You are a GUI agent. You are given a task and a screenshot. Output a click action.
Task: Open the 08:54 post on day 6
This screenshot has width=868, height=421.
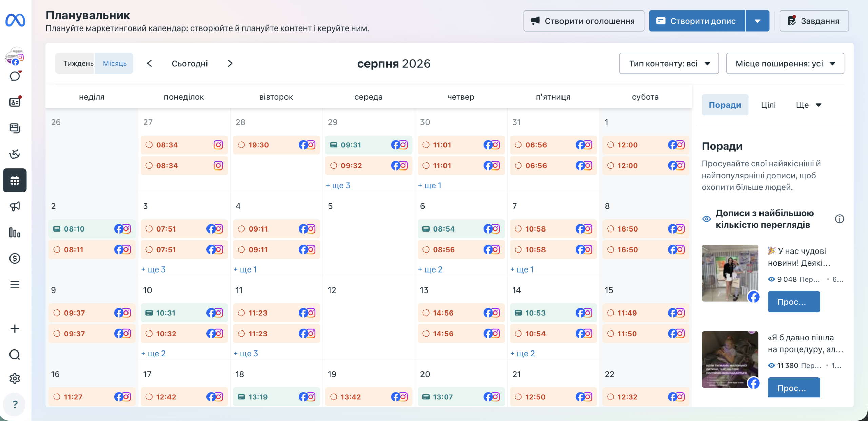click(461, 229)
